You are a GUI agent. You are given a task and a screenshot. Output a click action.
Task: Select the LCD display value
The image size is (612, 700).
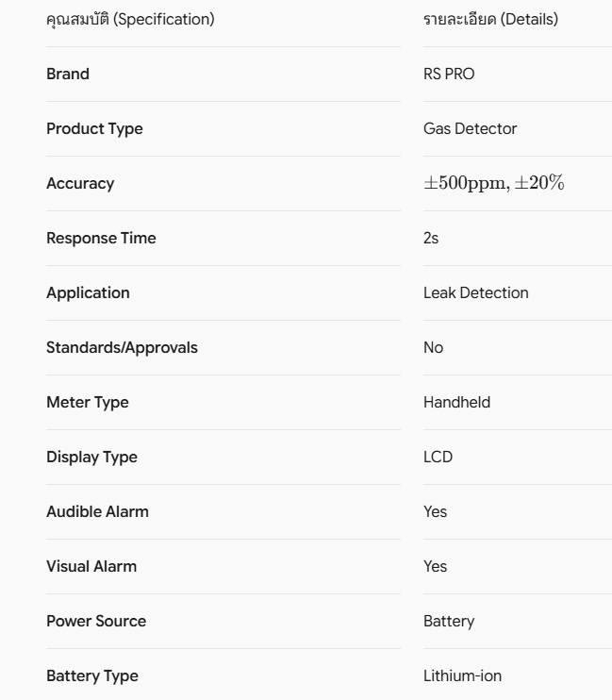click(438, 458)
